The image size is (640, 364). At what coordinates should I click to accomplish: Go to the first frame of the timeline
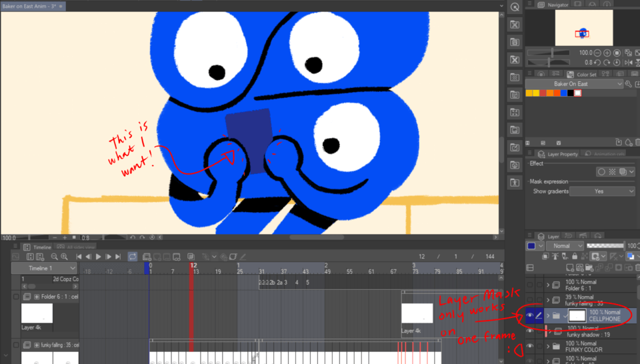click(x=79, y=257)
